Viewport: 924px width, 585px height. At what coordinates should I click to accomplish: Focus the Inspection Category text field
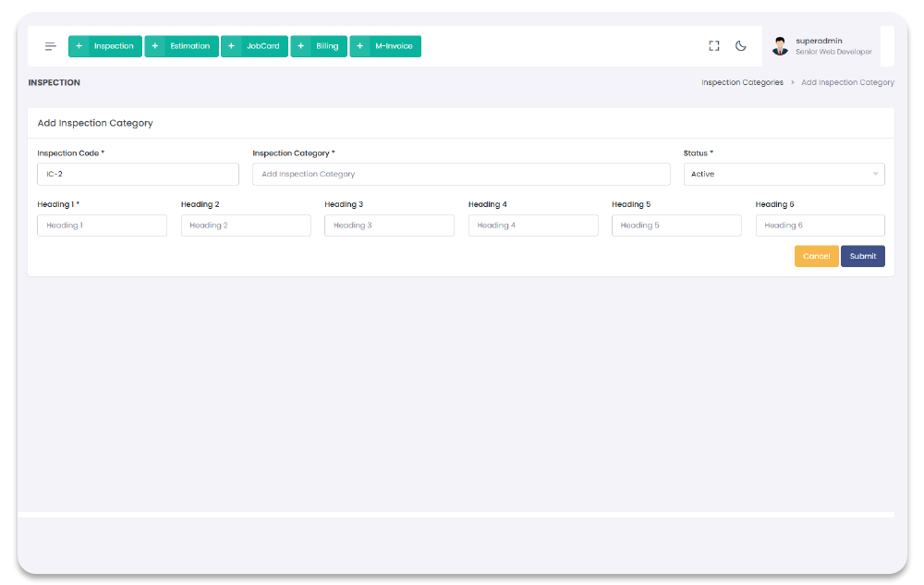click(x=461, y=174)
